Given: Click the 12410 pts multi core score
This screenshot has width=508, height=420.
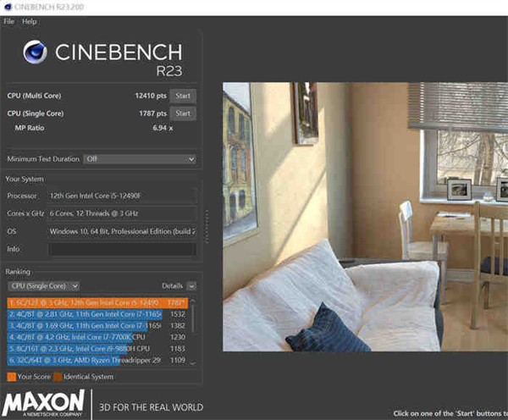Looking at the screenshot, I should (151, 96).
